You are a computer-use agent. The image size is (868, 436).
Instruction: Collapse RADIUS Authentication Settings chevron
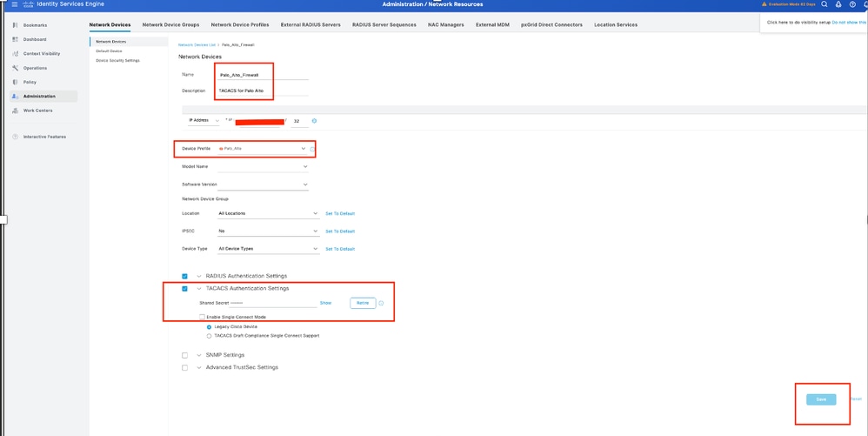click(198, 276)
